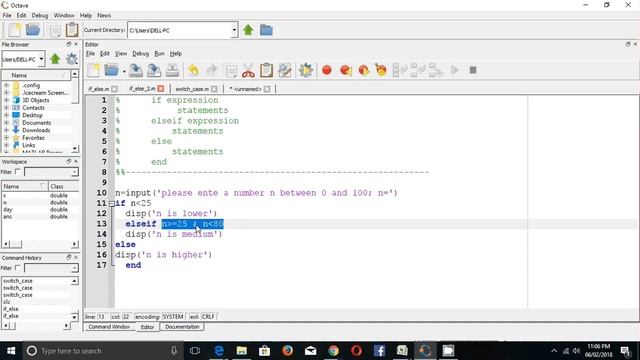Click the Quit debug mode stop icon
The width and height of the screenshot is (640, 360).
473,70
